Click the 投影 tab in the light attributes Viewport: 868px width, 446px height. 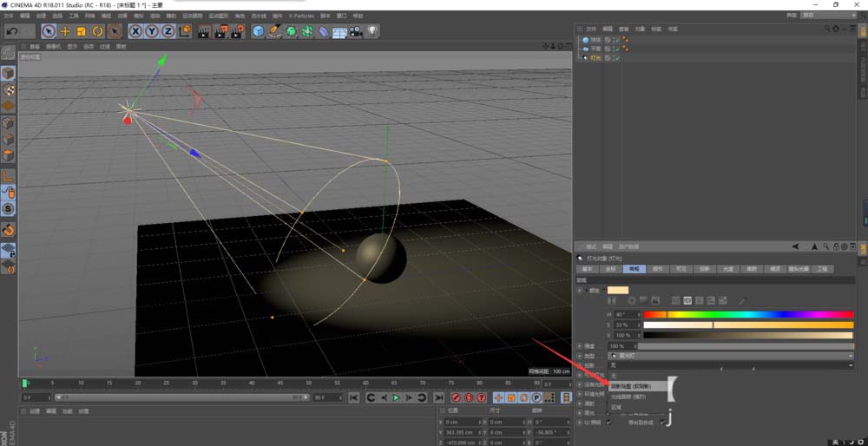tap(704, 269)
